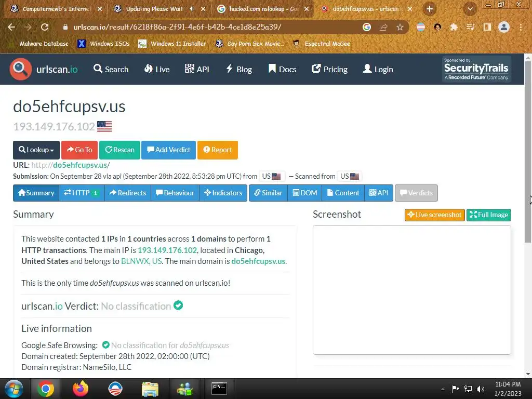Open Windows ISOs bookmark
The image size is (532, 399).
(x=104, y=44)
